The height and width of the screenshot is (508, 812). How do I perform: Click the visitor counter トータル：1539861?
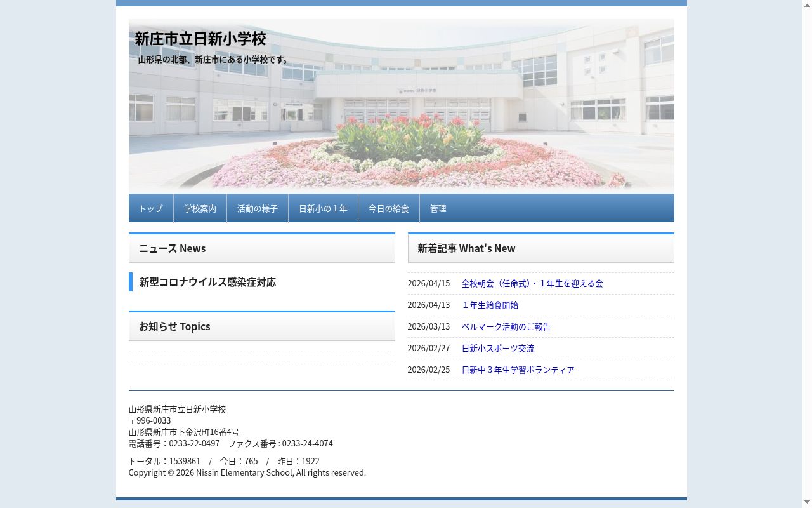coord(165,461)
